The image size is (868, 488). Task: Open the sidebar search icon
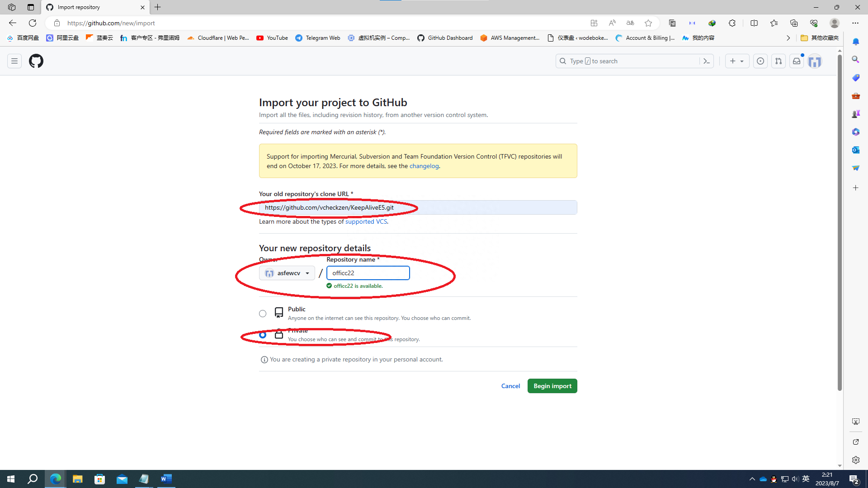coord(856,60)
